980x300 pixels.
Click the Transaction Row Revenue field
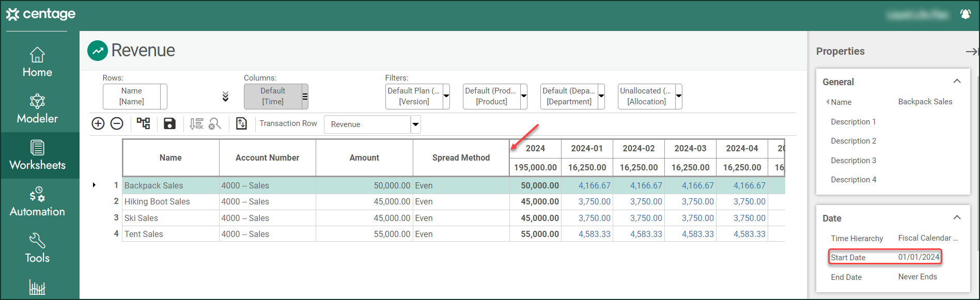click(x=367, y=124)
